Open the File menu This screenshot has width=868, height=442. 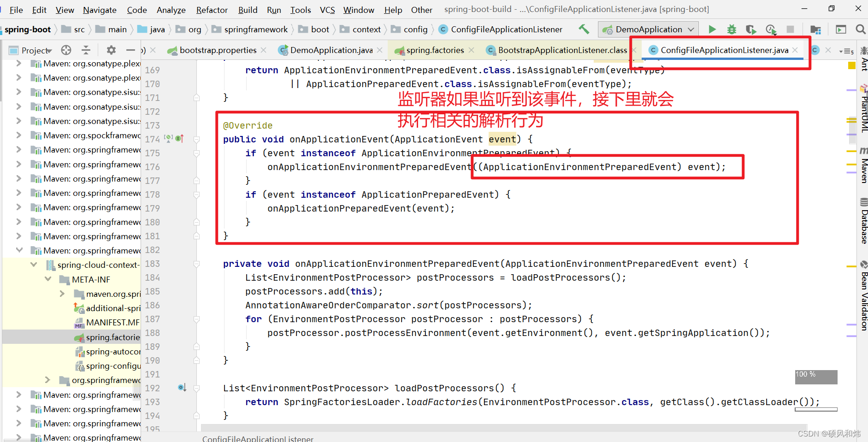tap(16, 10)
